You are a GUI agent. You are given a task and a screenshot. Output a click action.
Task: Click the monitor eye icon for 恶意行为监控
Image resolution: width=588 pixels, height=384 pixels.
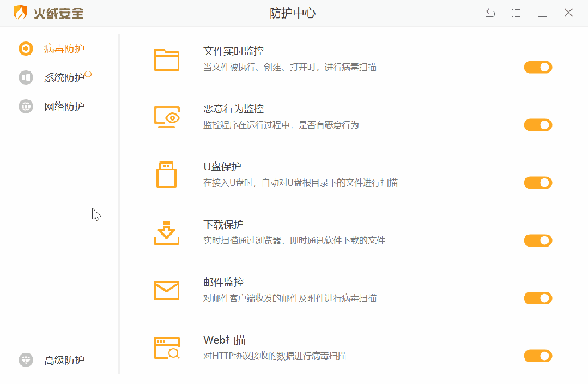pos(167,117)
